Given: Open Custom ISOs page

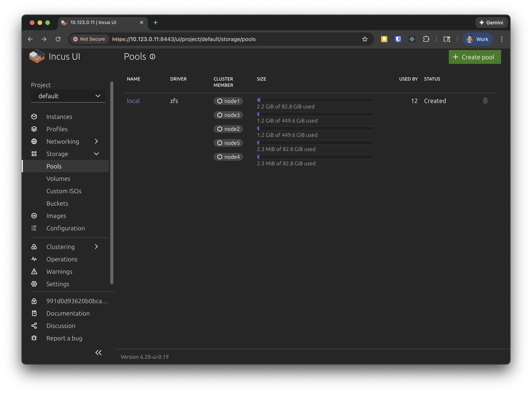Looking at the screenshot, I should tap(64, 191).
